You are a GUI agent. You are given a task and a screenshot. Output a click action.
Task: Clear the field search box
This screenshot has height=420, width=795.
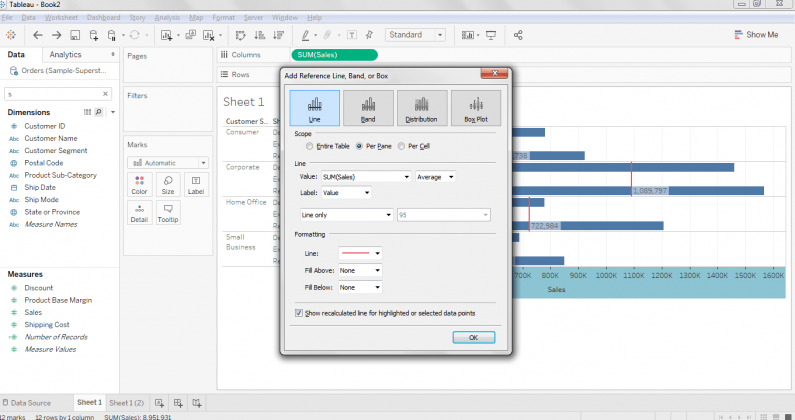(105, 94)
